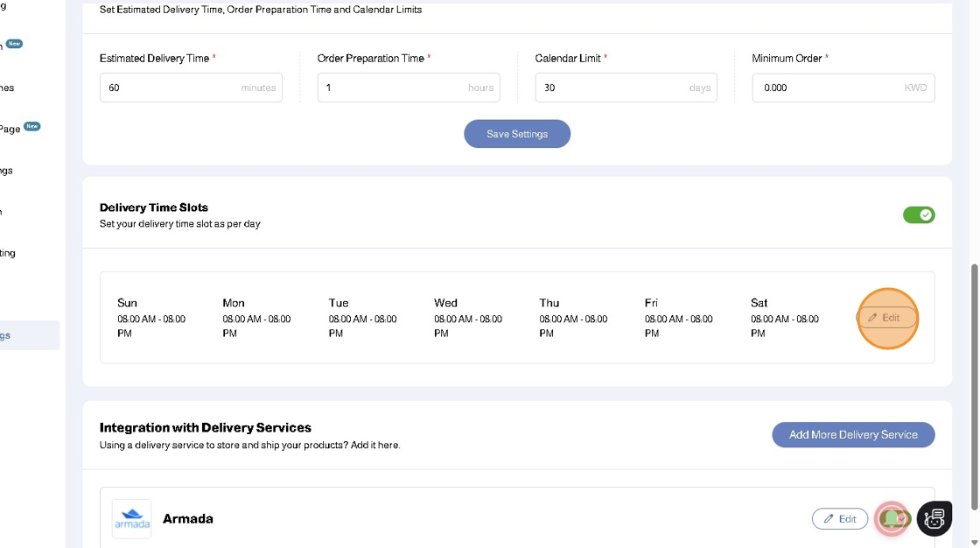The width and height of the screenshot is (980, 548).
Task: Click Add More Delivery Service
Action: (x=853, y=434)
